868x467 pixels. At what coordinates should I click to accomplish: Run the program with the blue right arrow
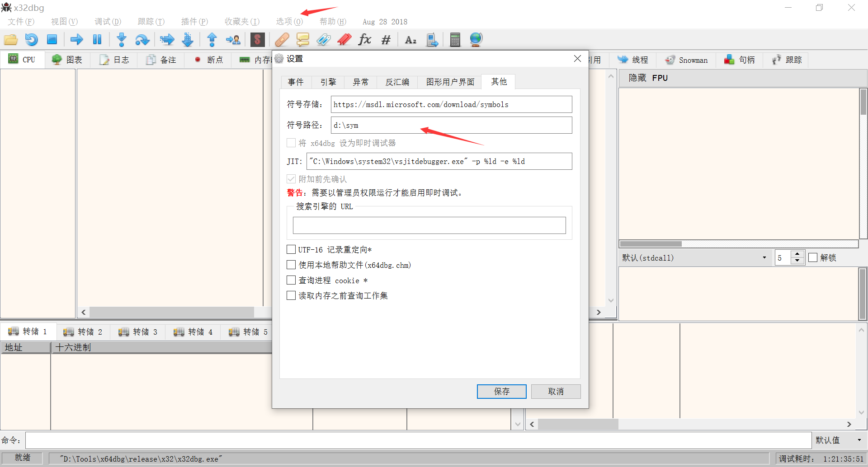pyautogui.click(x=76, y=40)
